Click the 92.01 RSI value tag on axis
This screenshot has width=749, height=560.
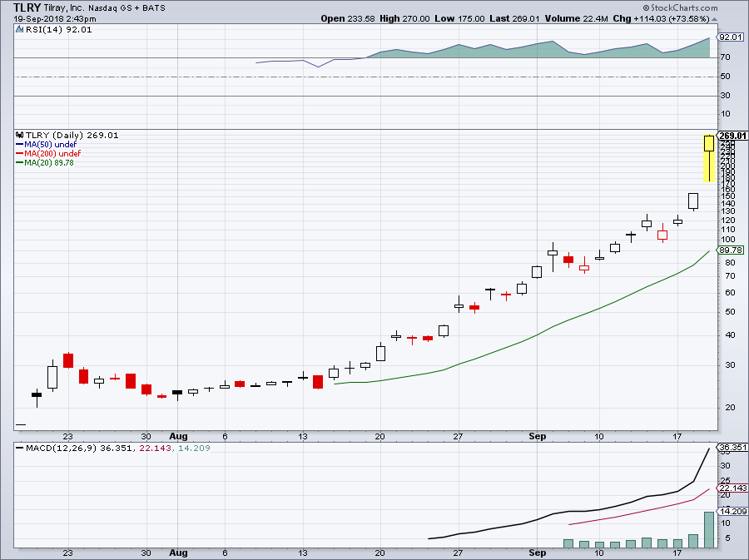pyautogui.click(x=731, y=37)
